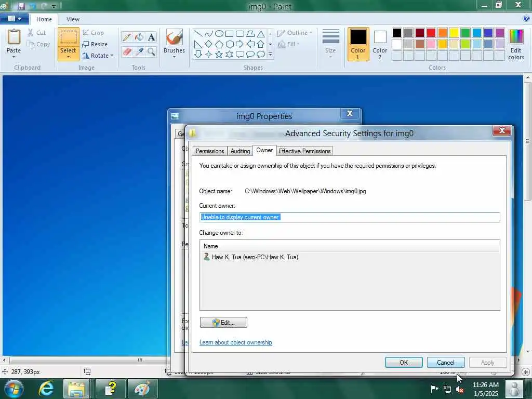Viewport: 532px width, 399px height.
Task: Open the shape Outline dropdown
Action: [x=295, y=33]
